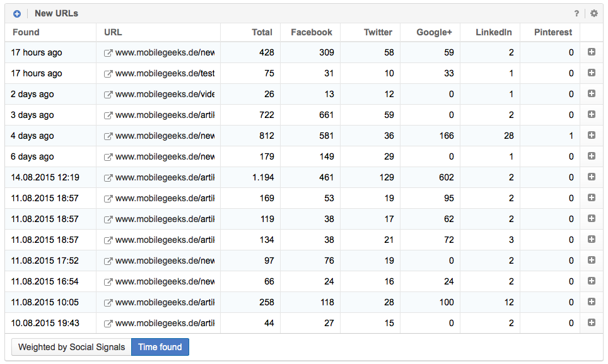Click external link icon in 17 hours ago first row
This screenshot has width=608, height=364.
click(x=108, y=53)
